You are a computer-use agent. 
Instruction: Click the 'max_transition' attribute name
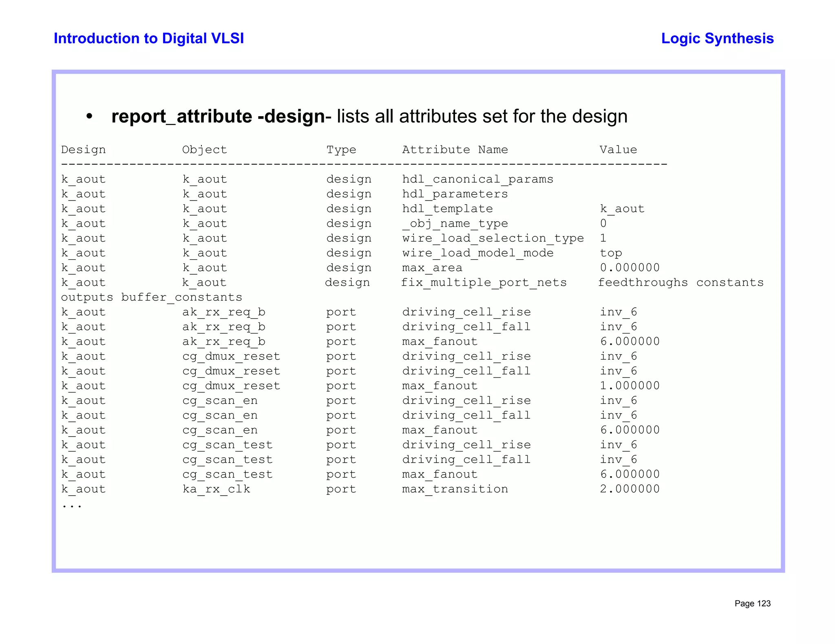455,489
